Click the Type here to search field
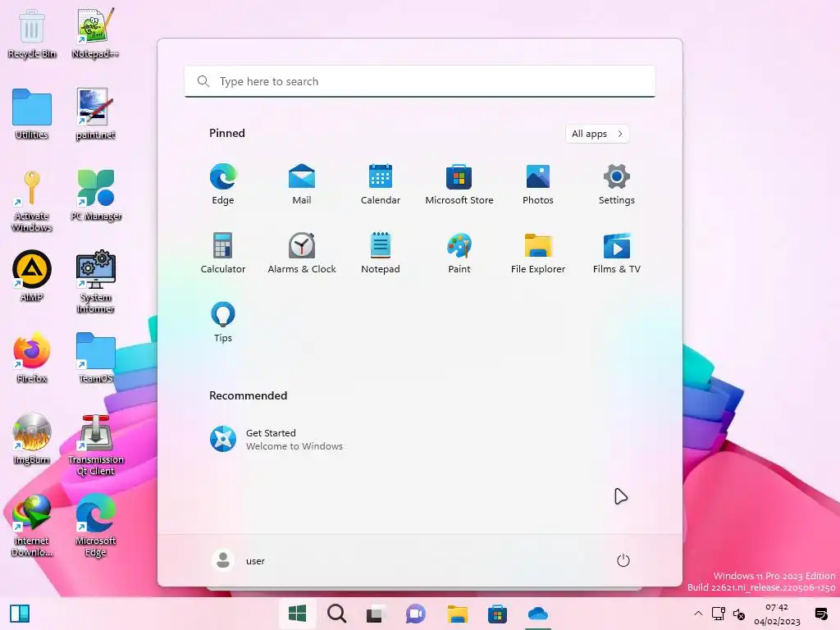 420,81
